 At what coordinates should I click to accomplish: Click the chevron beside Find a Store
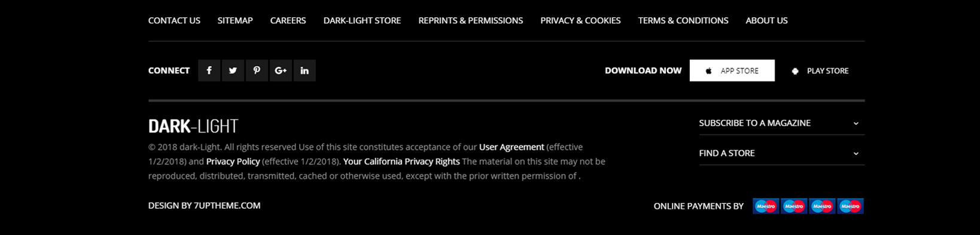[x=856, y=154]
